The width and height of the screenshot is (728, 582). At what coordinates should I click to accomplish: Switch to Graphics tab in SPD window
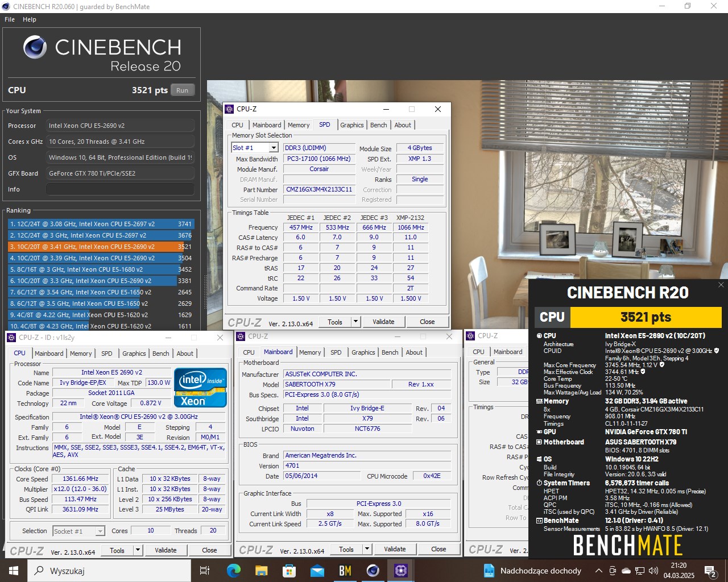point(352,125)
